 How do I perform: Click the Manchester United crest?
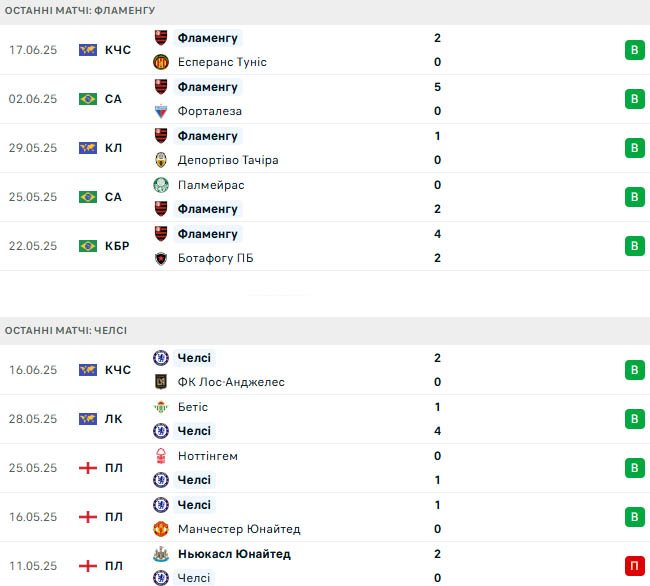pyautogui.click(x=161, y=529)
